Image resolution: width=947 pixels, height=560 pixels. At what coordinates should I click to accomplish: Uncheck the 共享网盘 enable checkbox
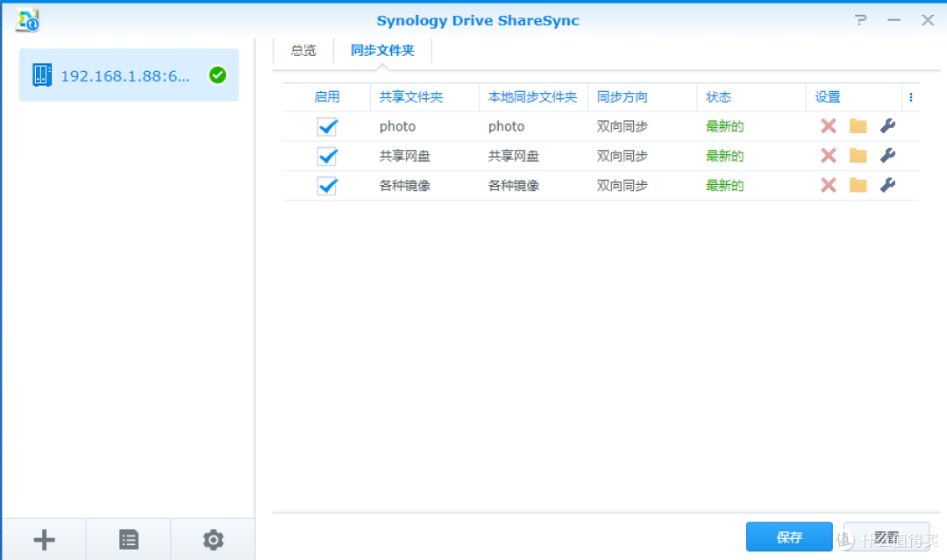327,156
